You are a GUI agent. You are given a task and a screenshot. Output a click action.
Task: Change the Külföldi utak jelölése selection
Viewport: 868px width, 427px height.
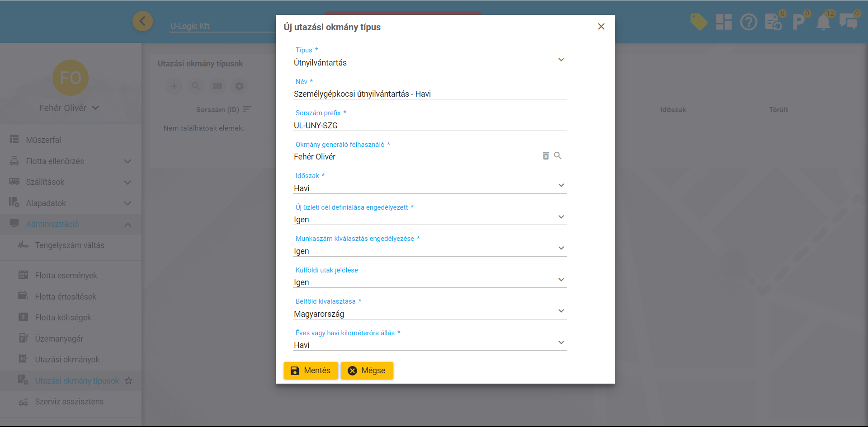pyautogui.click(x=429, y=282)
